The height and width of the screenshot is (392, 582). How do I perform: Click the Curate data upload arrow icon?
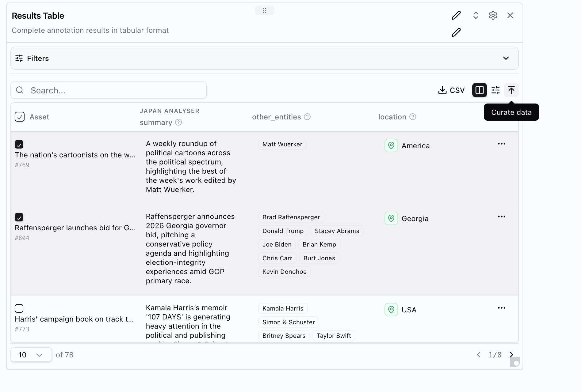[x=511, y=90]
